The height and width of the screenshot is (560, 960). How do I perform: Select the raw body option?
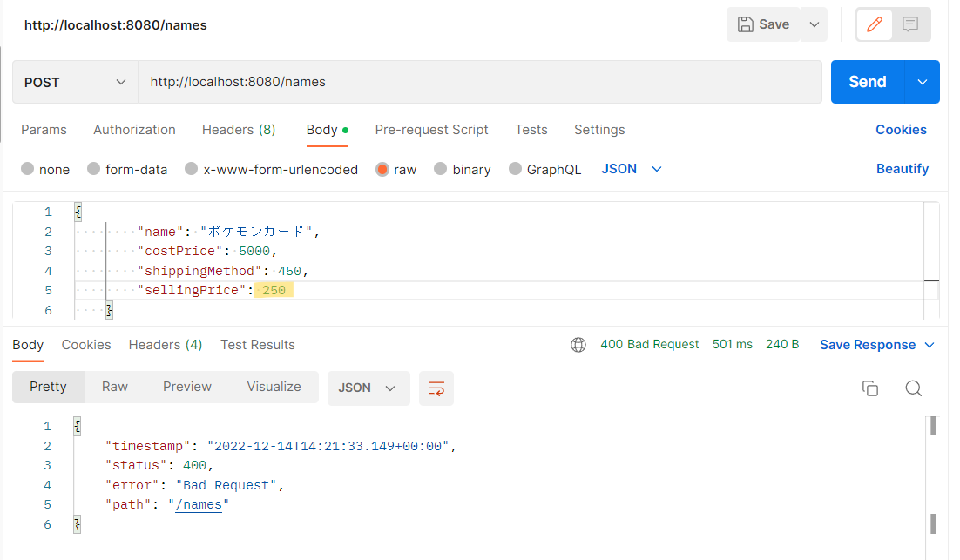382,170
